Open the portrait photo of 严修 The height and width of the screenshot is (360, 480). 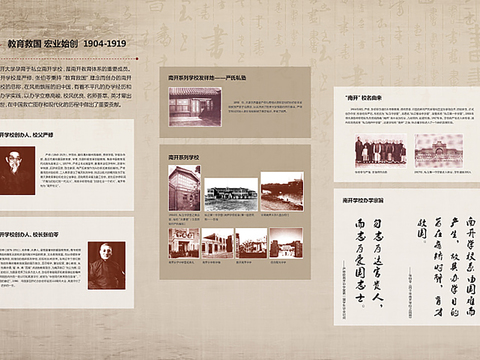(x=17, y=170)
